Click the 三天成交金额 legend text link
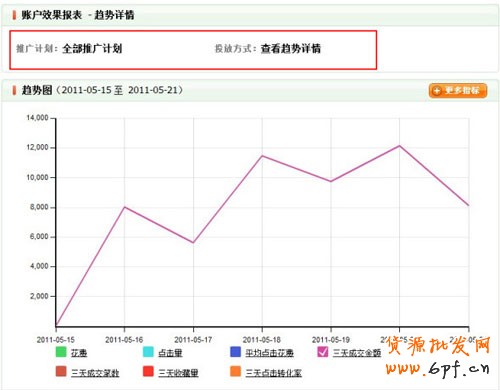The width and height of the screenshot is (500, 390). 357,353
